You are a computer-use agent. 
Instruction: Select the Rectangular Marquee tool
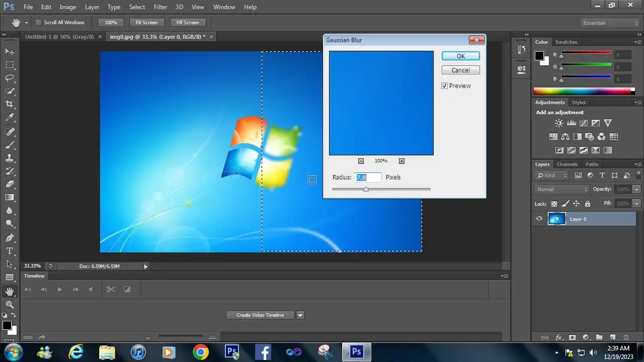point(10,64)
